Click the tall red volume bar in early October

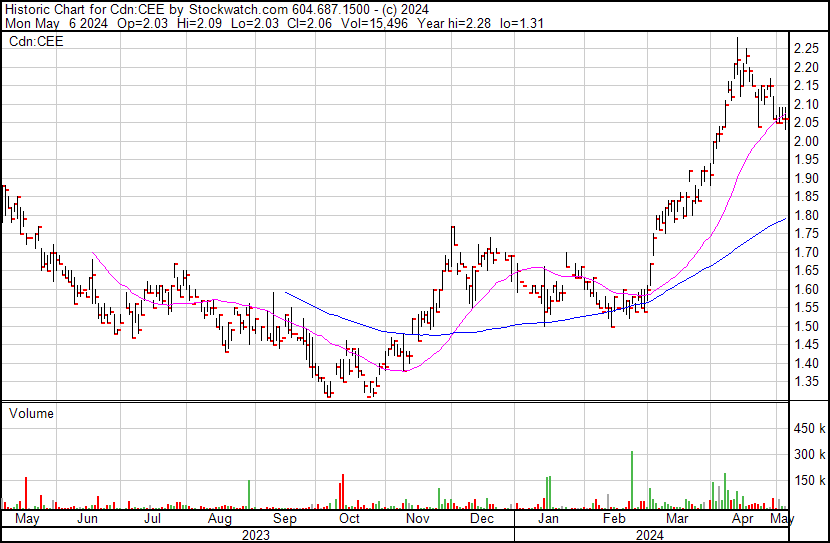point(343,492)
